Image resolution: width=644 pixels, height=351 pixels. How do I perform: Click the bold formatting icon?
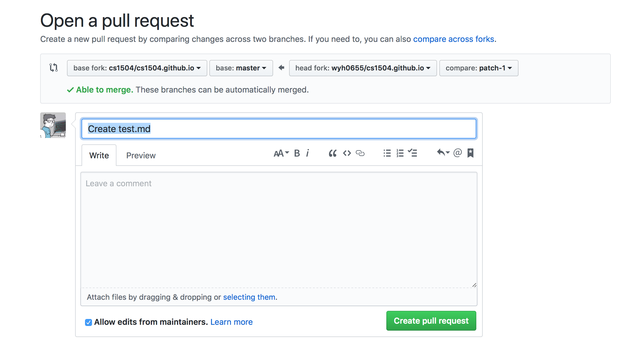[x=297, y=153]
